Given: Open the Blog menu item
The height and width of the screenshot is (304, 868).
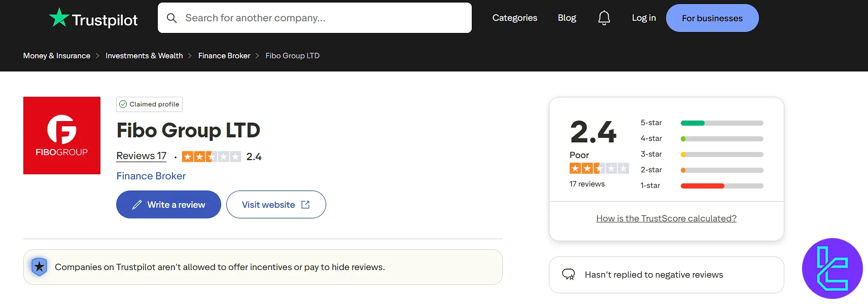Looking at the screenshot, I should click(x=567, y=18).
